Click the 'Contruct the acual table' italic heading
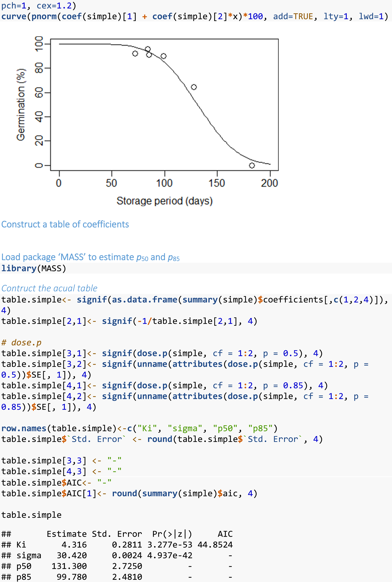 pyautogui.click(x=49, y=288)
